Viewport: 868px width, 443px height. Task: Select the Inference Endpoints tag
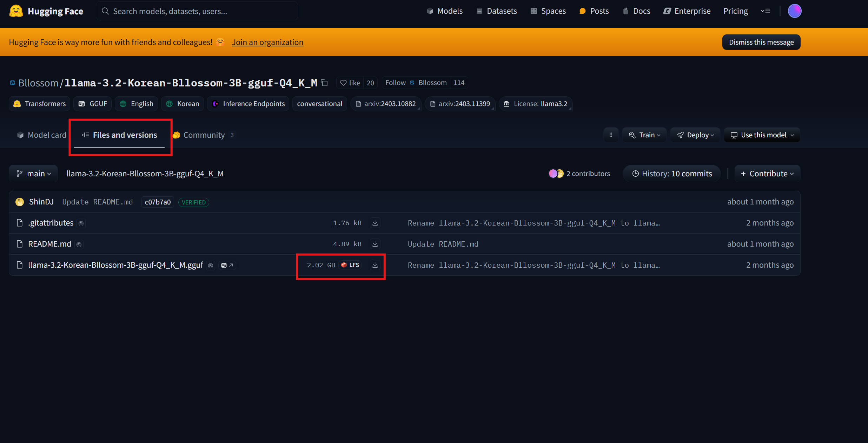coord(248,104)
